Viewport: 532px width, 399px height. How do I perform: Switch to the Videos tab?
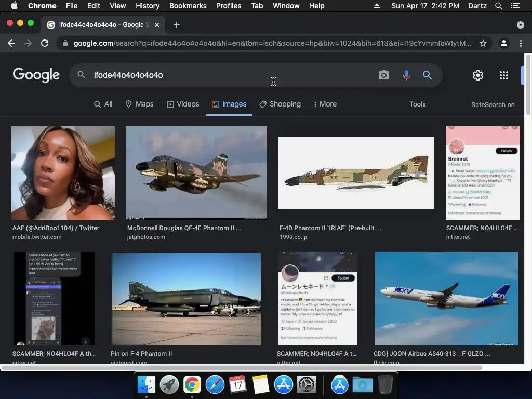(183, 104)
